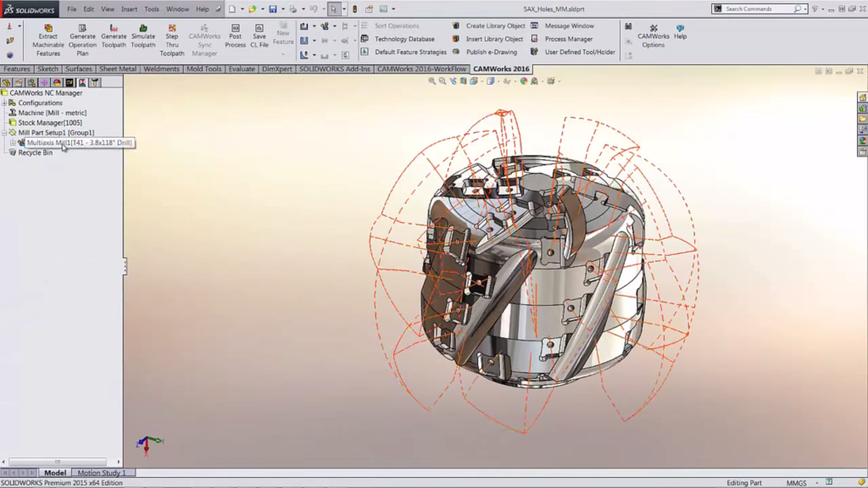Show the Message Window

563,26
